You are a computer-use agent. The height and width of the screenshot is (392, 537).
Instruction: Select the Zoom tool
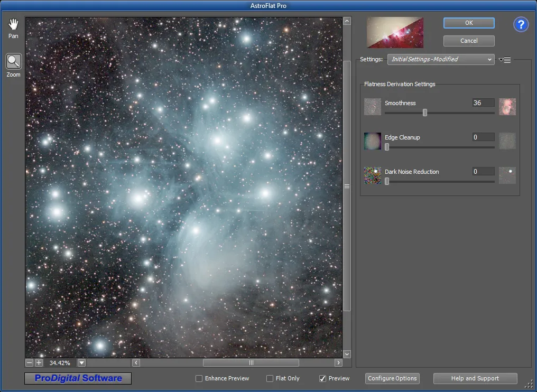coord(13,61)
